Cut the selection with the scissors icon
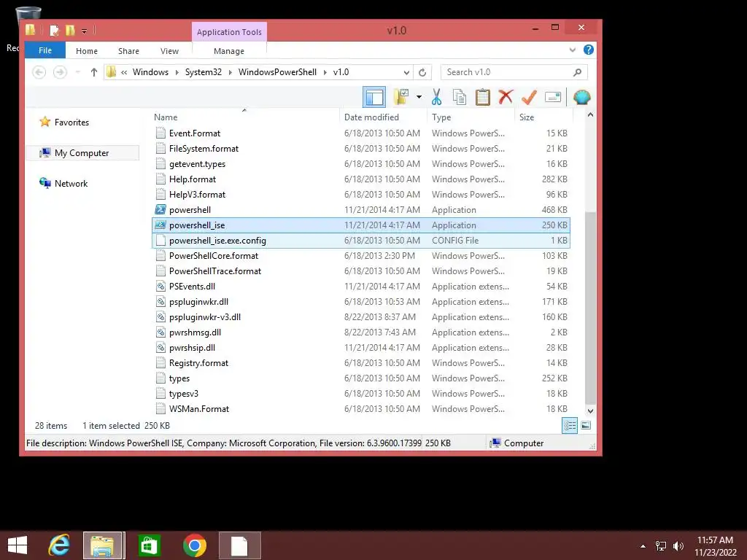 click(x=436, y=97)
